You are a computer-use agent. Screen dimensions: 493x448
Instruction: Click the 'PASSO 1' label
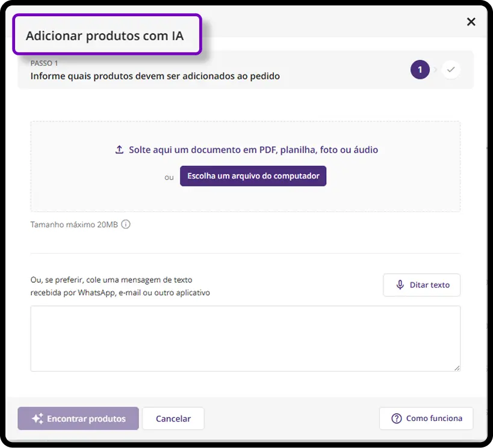(44, 63)
